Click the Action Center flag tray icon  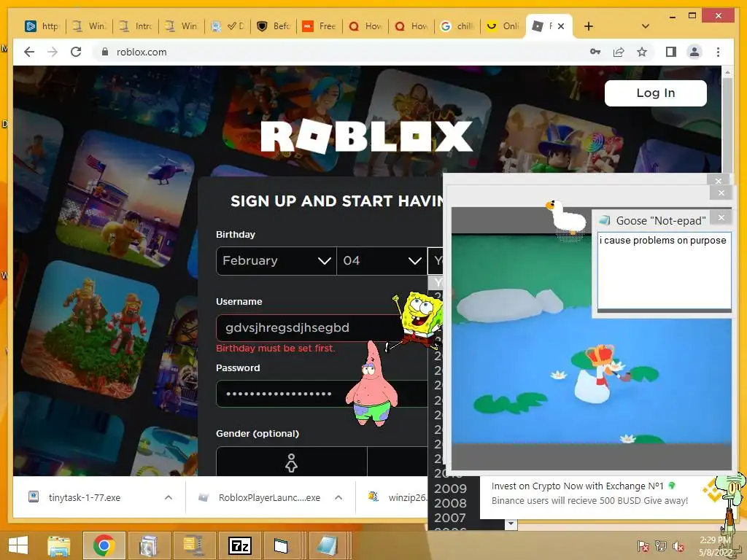click(643, 546)
